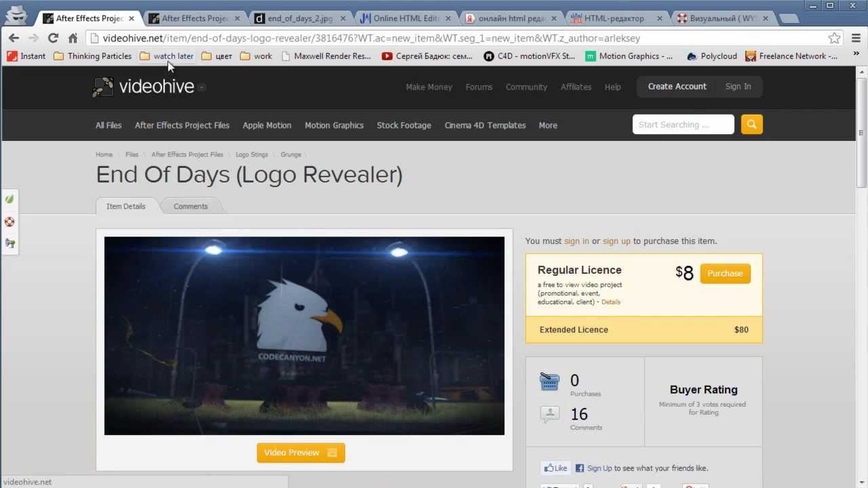This screenshot has width=868, height=488.
Task: Click the speech bubble Comments icon
Action: pyautogui.click(x=549, y=414)
